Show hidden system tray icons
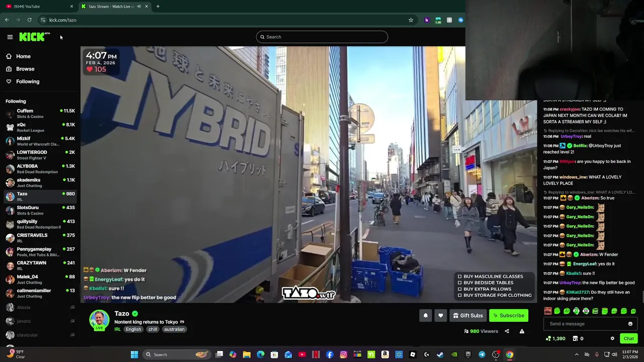This screenshot has height=362, width=644. point(577,354)
